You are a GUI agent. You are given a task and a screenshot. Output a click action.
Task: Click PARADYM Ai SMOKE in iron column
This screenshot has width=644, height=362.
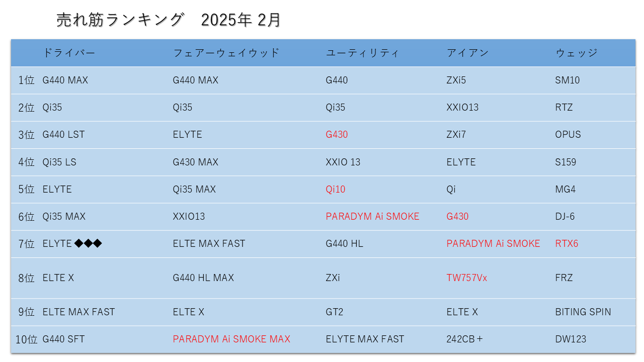pyautogui.click(x=493, y=244)
